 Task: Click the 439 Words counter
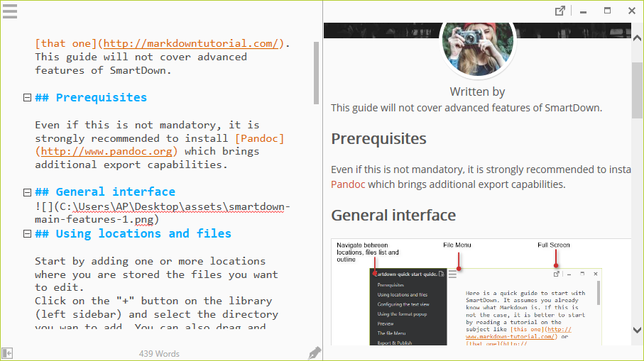click(x=159, y=354)
